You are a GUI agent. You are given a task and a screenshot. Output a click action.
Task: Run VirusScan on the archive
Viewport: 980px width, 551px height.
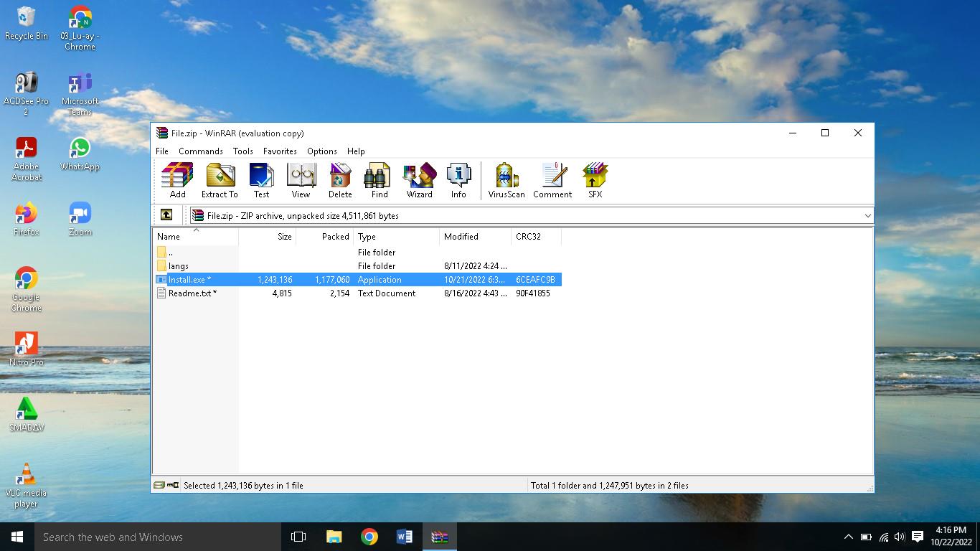[507, 180]
